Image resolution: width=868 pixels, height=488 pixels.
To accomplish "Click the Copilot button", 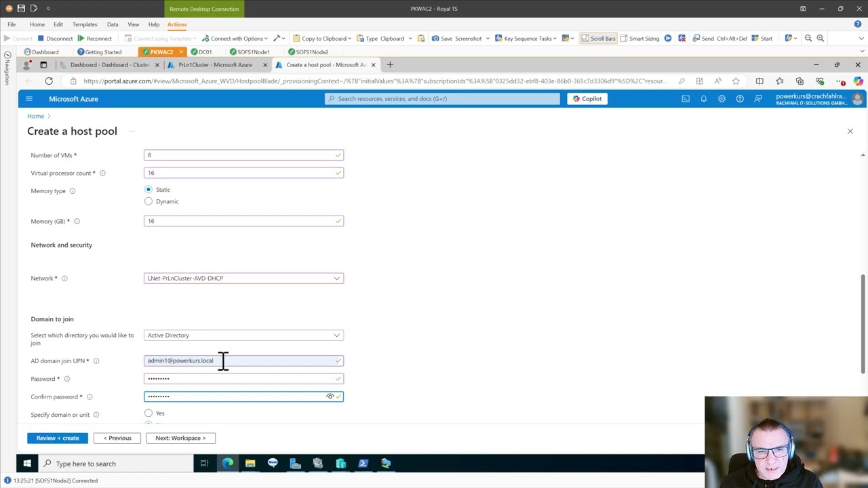I will (587, 99).
